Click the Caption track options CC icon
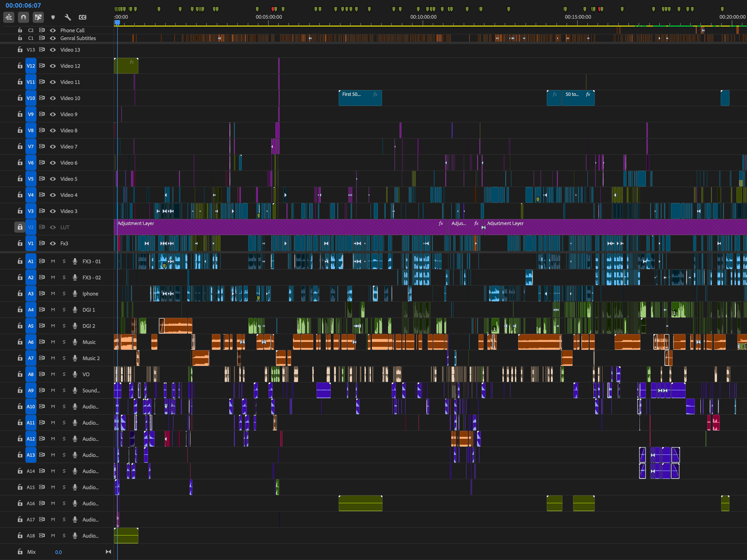 coord(82,17)
